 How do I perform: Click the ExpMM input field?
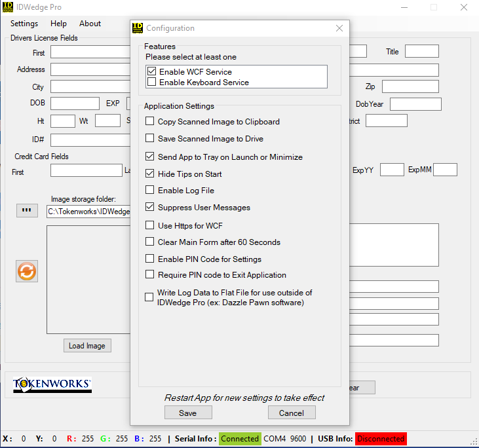pyautogui.click(x=445, y=170)
